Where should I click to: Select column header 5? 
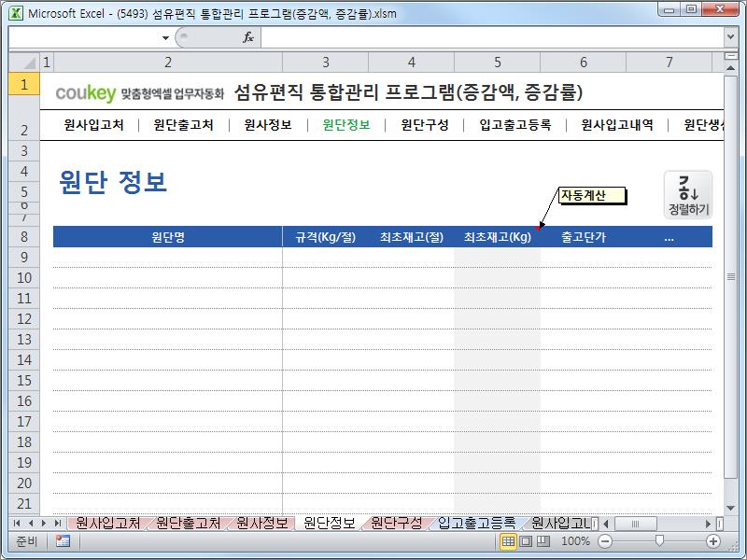[x=498, y=63]
